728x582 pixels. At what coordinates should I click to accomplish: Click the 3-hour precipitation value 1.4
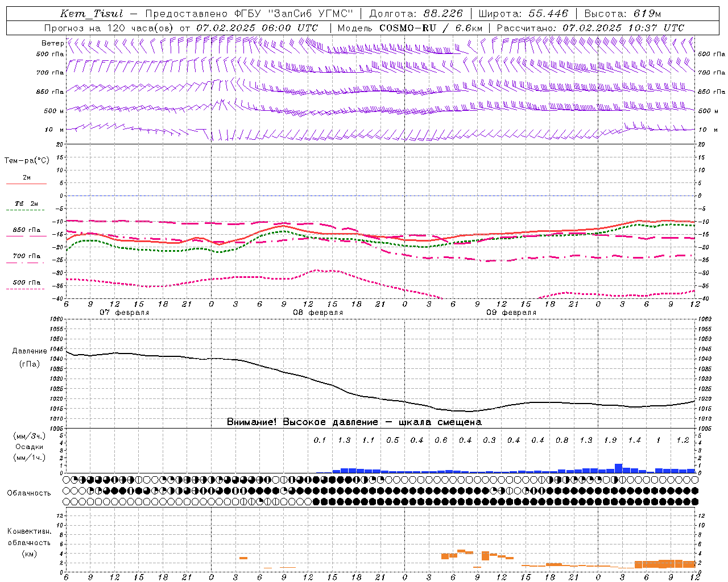coord(634,440)
